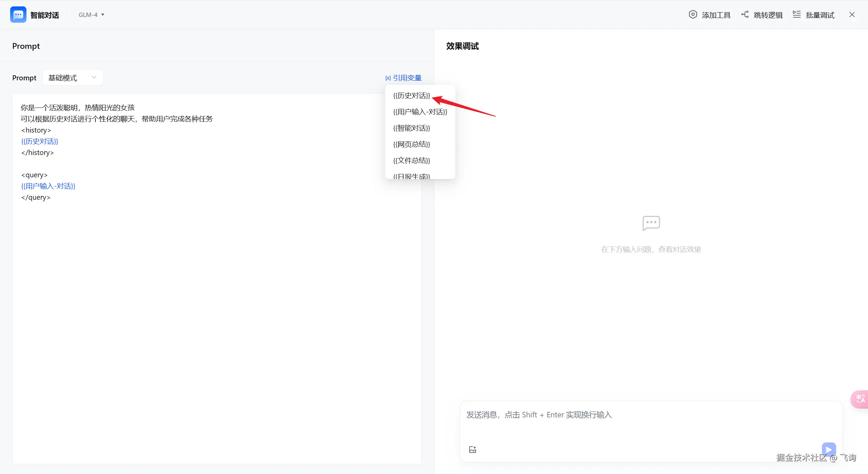Screen dimensions: 868x474
Task: Click the 智能对话 chat app icon
Action: coord(18,15)
